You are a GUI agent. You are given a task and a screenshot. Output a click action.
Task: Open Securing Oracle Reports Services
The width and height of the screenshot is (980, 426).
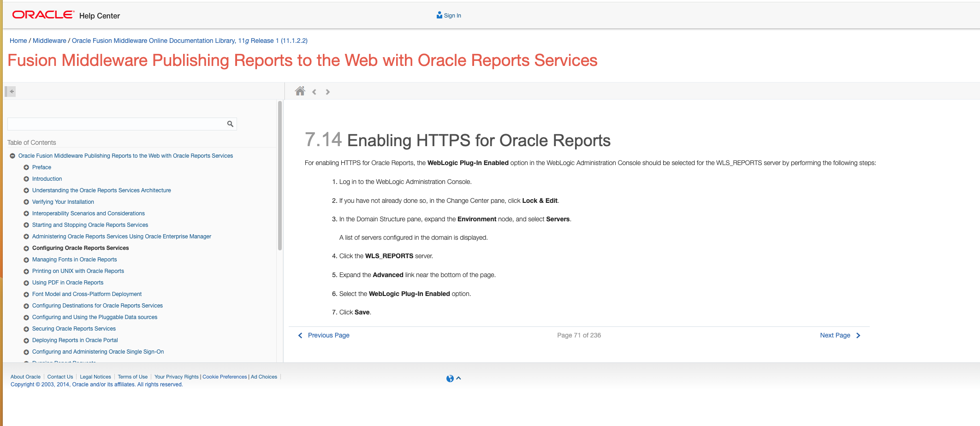(x=74, y=329)
